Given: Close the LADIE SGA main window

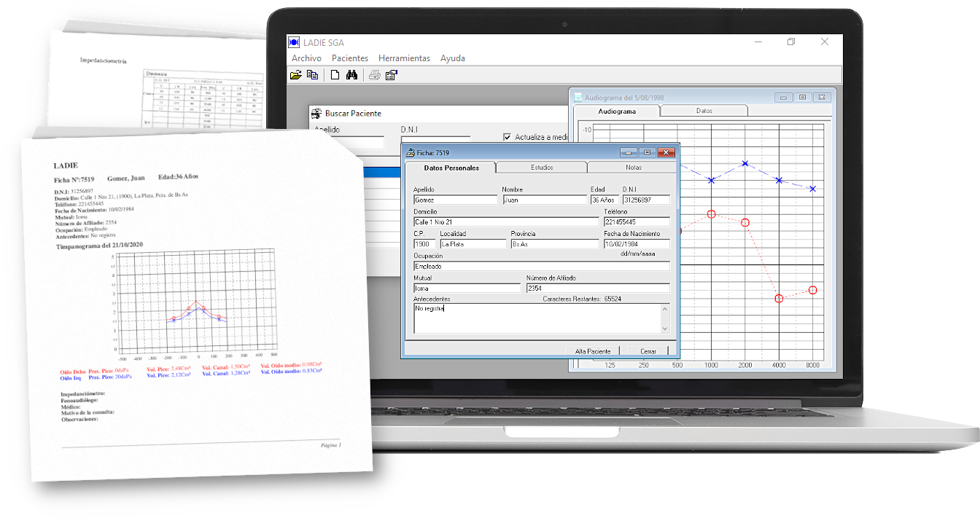Looking at the screenshot, I should click(x=825, y=42).
